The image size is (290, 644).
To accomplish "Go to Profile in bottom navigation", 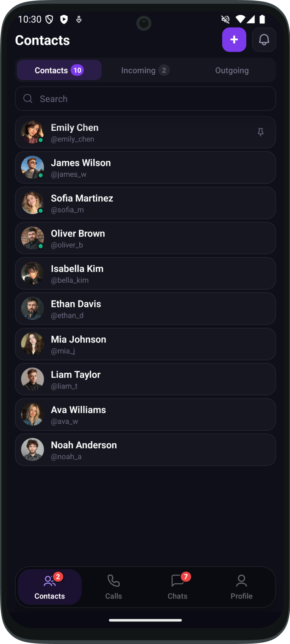I will coord(241,587).
